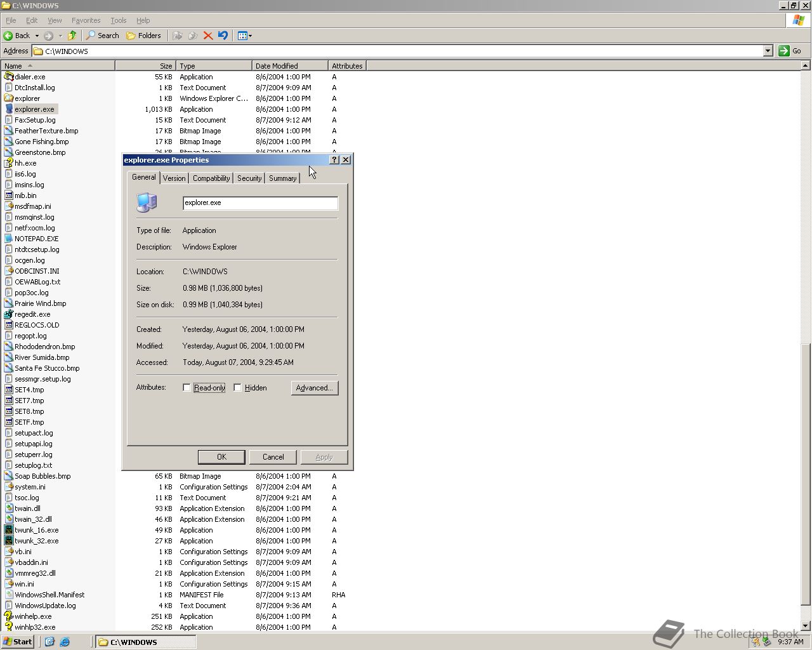Click the Forward navigation arrow

click(48, 36)
